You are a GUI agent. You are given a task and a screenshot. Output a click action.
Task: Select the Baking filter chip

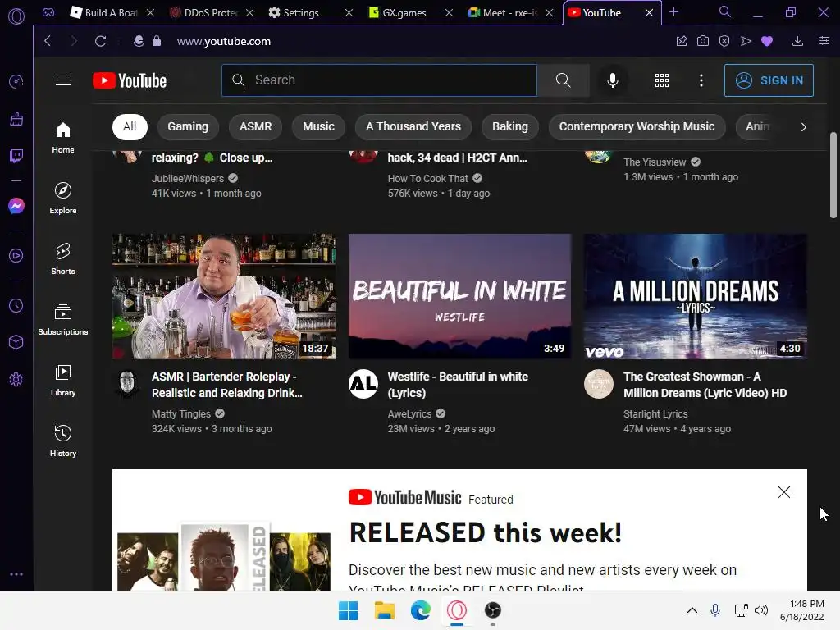[x=510, y=127]
